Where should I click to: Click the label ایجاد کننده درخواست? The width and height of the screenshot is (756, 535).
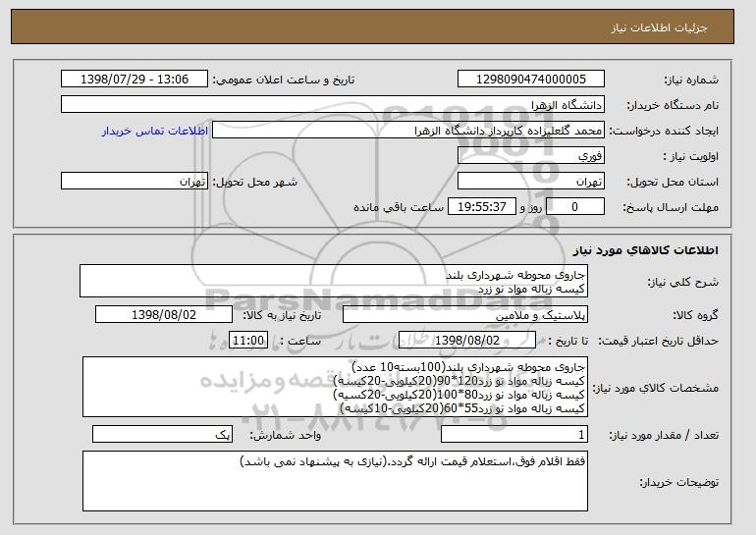click(x=664, y=131)
